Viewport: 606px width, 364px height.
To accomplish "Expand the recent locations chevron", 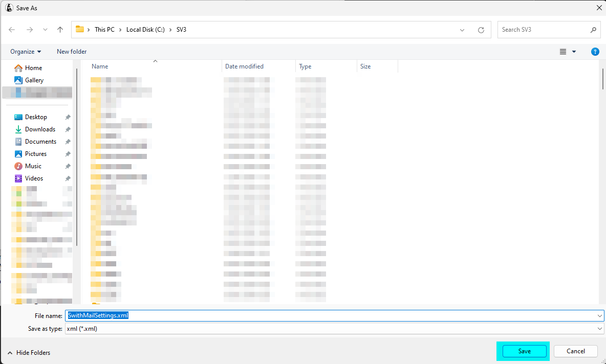I will coord(45,30).
